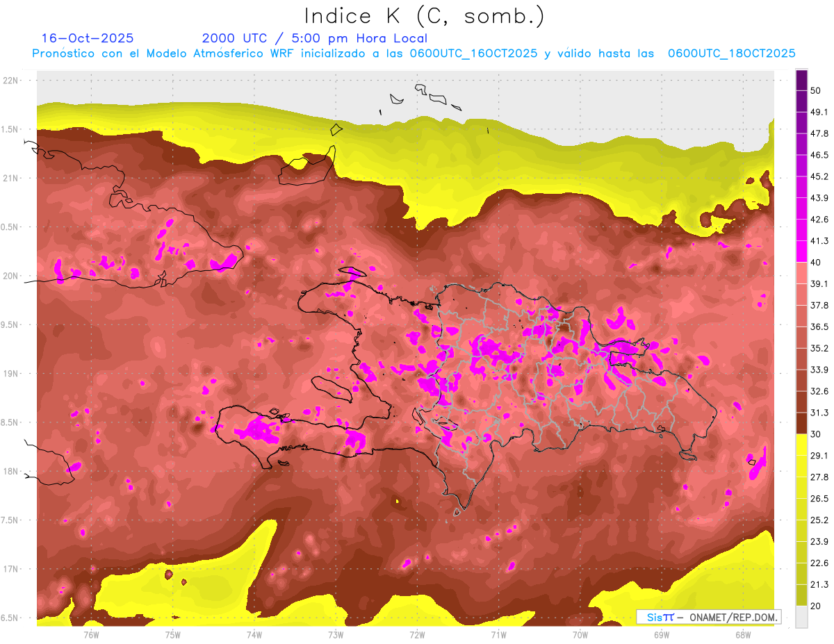Click the legend value '27.8'
This screenshot has height=644, width=834.
tap(819, 477)
